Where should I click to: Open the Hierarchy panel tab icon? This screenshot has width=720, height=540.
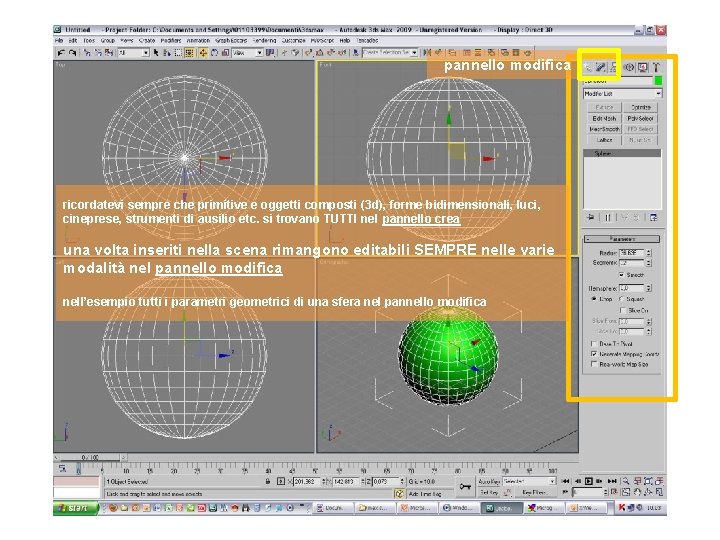(x=613, y=68)
